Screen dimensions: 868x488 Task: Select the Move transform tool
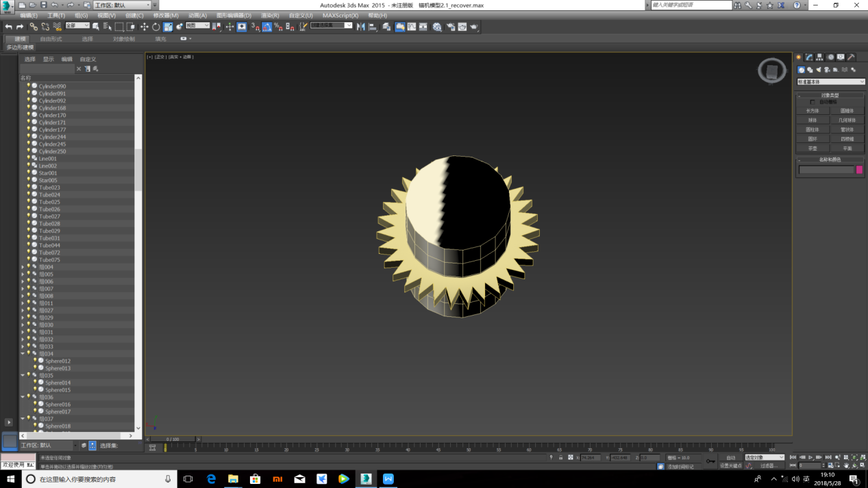coord(144,27)
